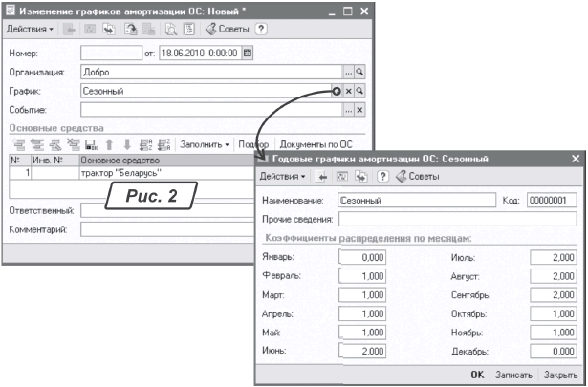Click the Декабрь coefficient input field
The width and height of the screenshot is (588, 387).
(548, 353)
